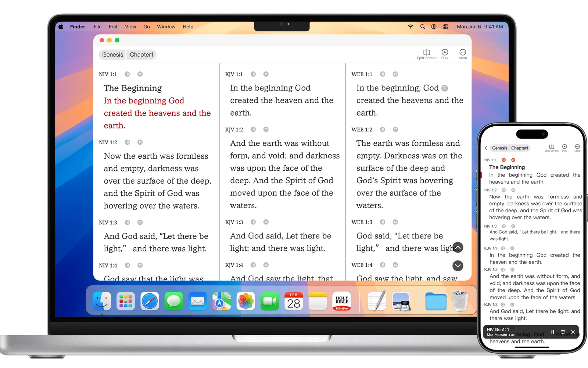
Task: Toggle audio icon for iPhone KJV 1:1
Action: [503, 248]
